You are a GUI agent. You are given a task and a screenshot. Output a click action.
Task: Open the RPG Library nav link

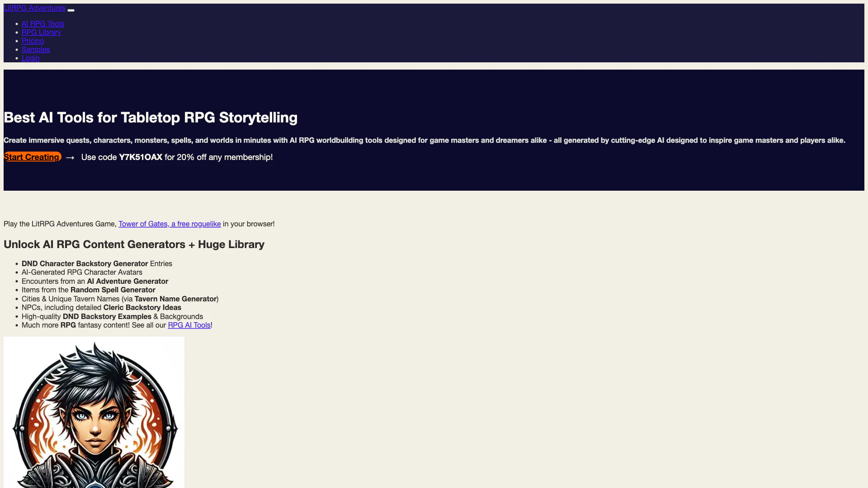click(41, 33)
